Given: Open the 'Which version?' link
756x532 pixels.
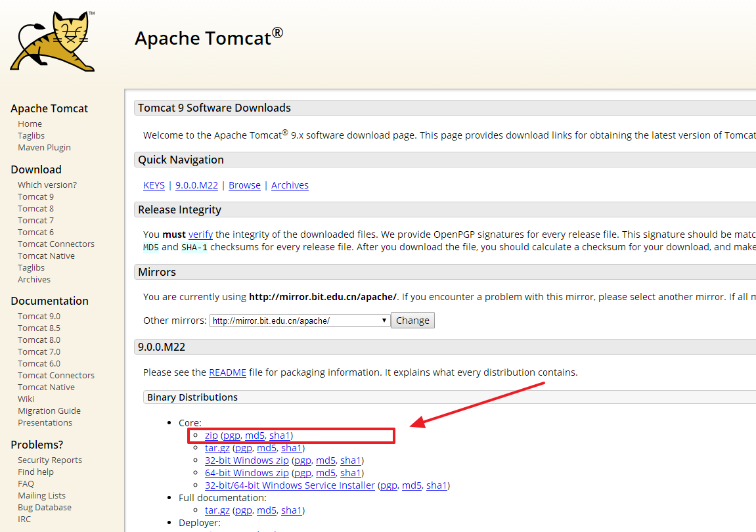Looking at the screenshot, I should pyautogui.click(x=47, y=185).
